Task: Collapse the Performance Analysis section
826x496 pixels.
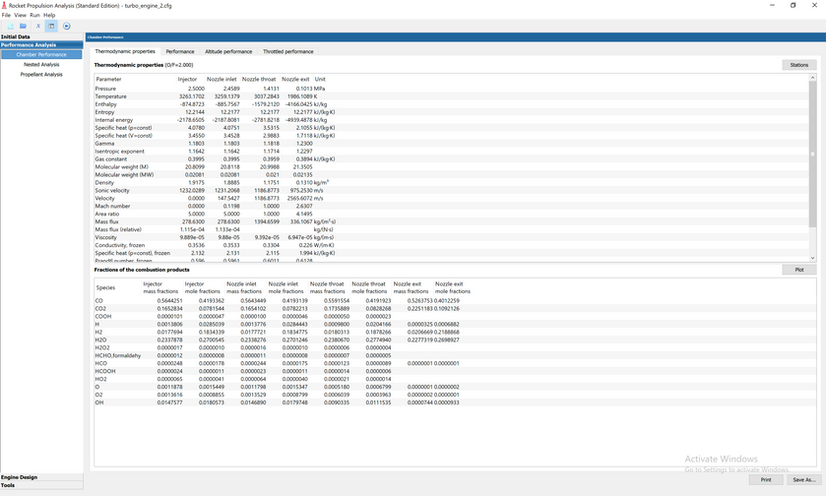Action: 42,45
